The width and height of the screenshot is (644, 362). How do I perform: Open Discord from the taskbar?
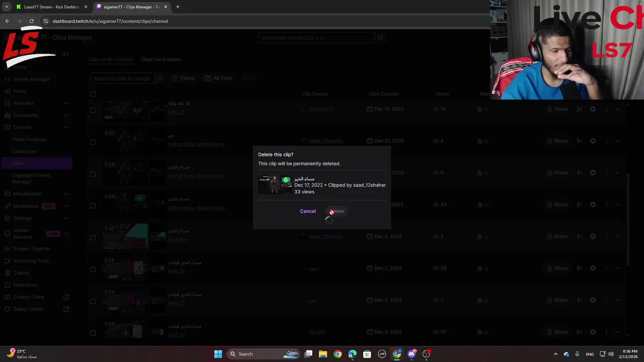click(412, 354)
